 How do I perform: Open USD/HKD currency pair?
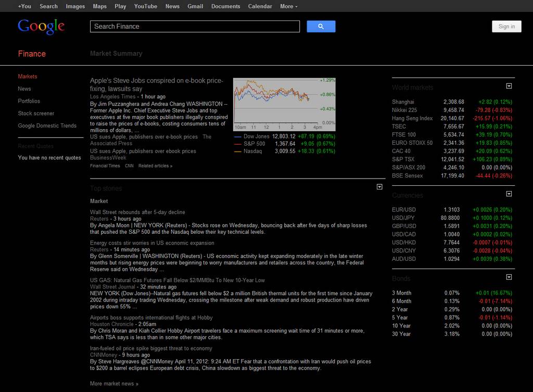tap(404, 243)
